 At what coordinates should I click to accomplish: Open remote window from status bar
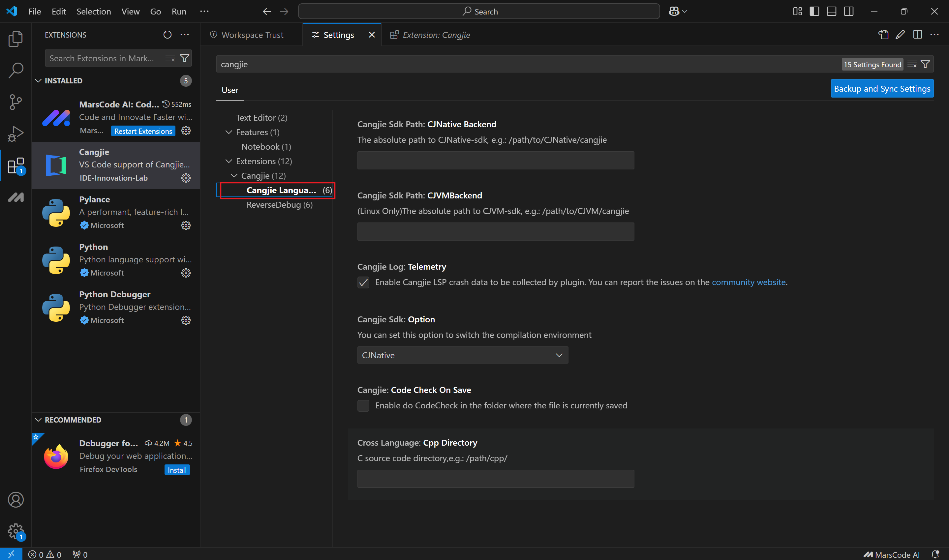11,554
